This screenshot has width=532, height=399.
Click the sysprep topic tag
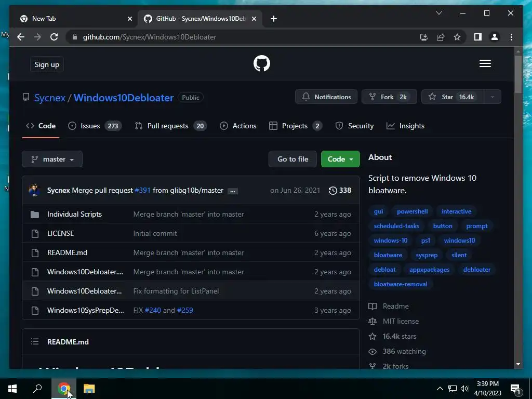pos(427,255)
